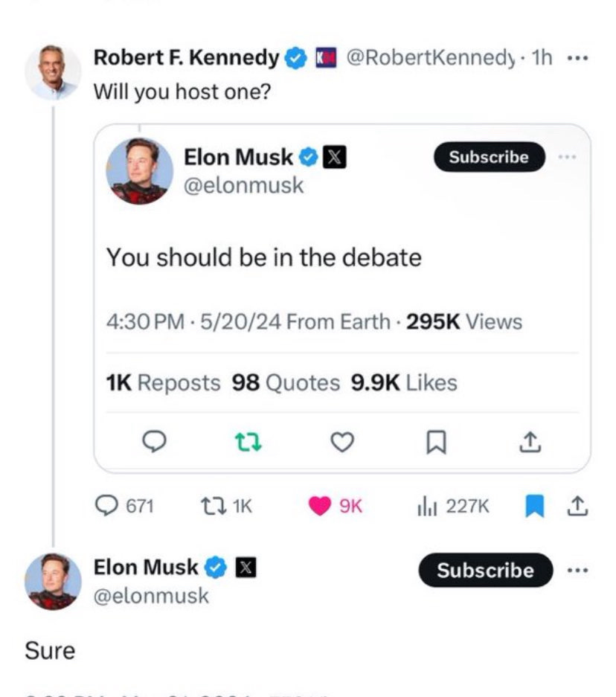Viewport: 616px width, 697px height.
Task: Repost Kennedy's tweet showing 1K reposts
Action: [210, 506]
